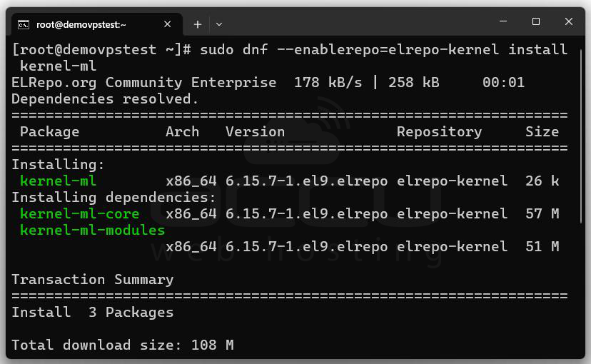This screenshot has width=591, height=364.
Task: Select the root@demovpstest:~ tab
Action: pos(81,24)
